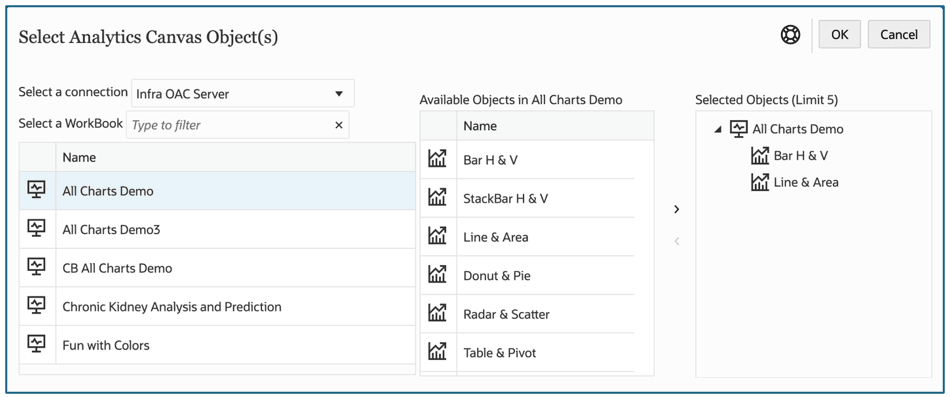
Task: Select Table & Pivot canvas object
Action: [x=527, y=353]
